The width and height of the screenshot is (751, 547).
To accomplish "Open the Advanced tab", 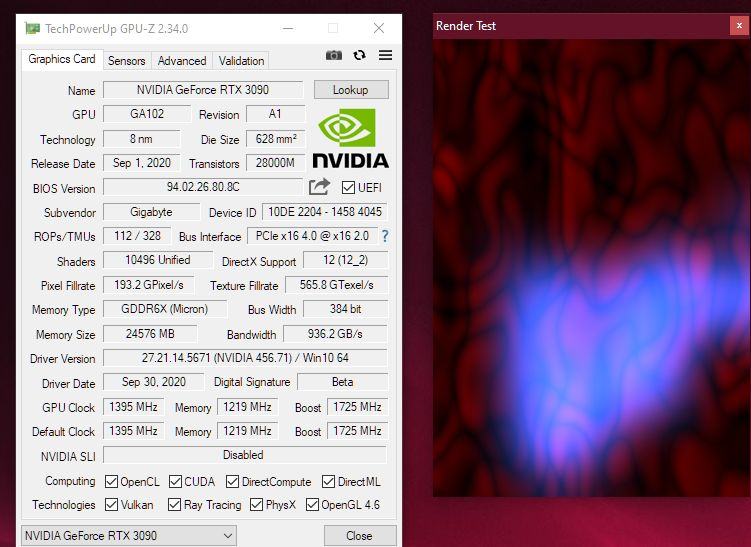I will click(x=182, y=61).
